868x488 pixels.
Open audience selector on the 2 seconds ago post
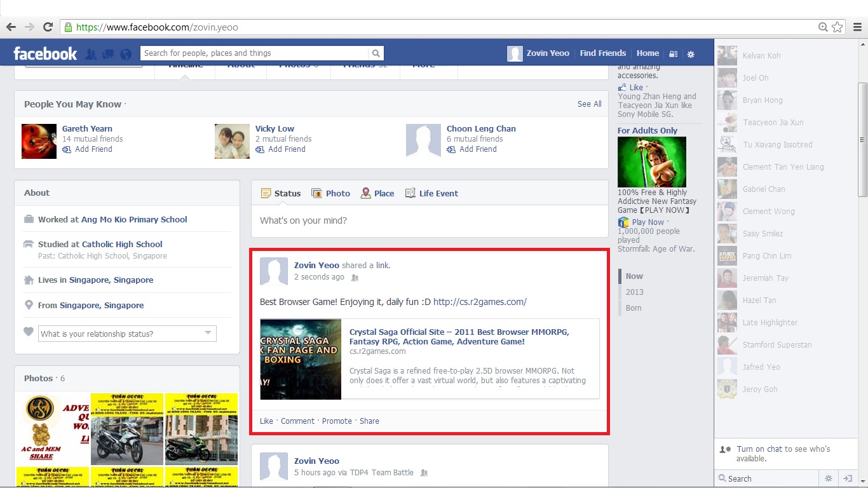[355, 278]
